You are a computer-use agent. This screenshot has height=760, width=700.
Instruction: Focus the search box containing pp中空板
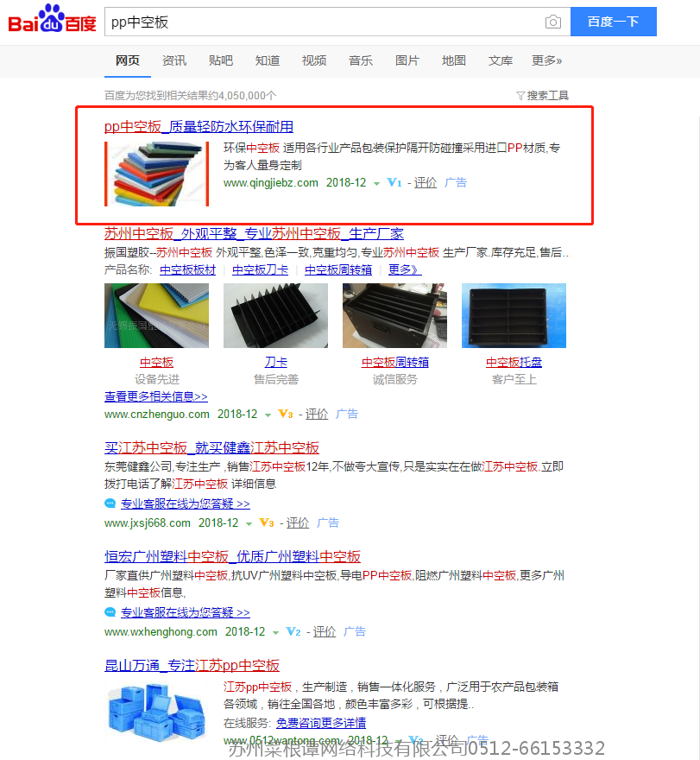325,22
